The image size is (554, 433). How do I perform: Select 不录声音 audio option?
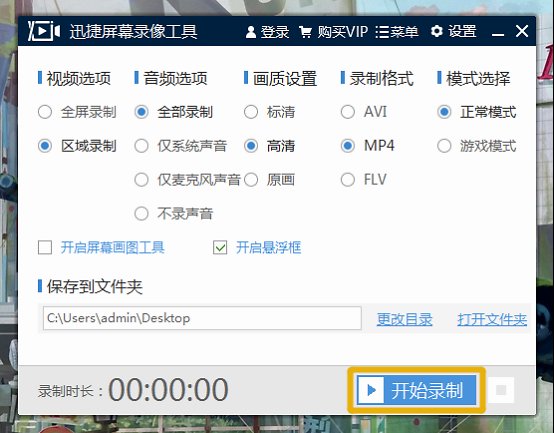coord(174,213)
